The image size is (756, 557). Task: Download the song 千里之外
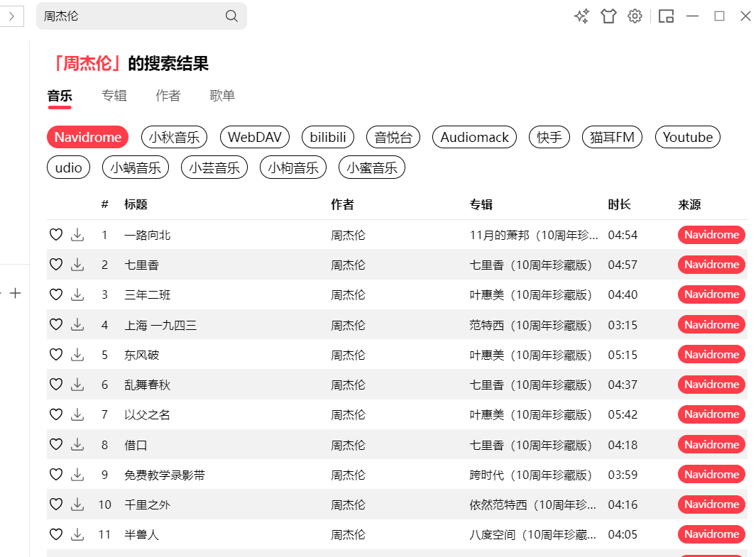coord(77,504)
